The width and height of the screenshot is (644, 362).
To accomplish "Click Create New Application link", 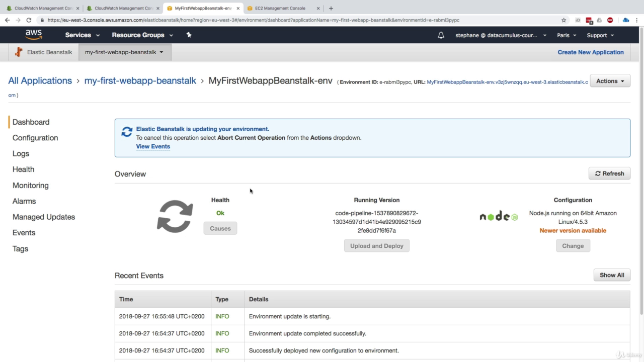I will point(591,52).
